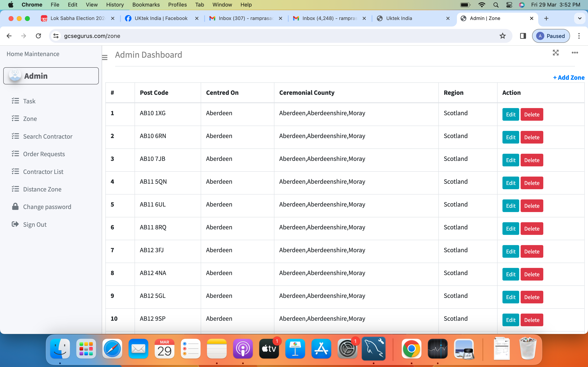
Task: Switch to the UKtek India Facebook tab
Action: click(x=161, y=18)
